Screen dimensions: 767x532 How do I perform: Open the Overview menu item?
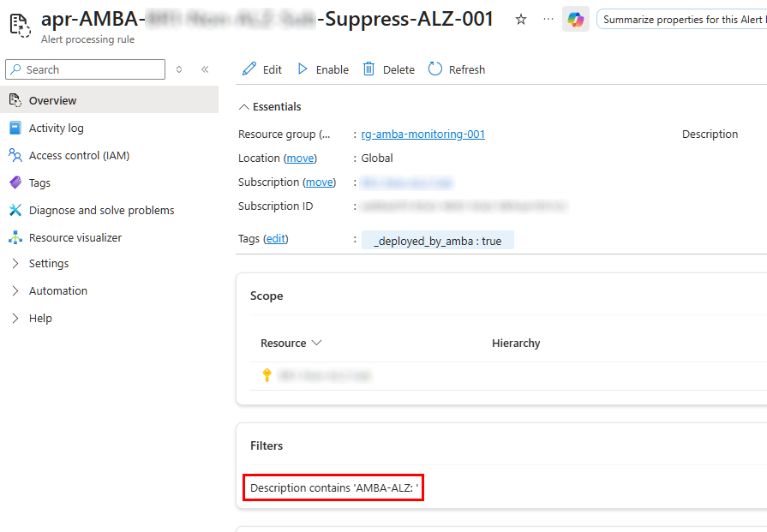[109, 100]
